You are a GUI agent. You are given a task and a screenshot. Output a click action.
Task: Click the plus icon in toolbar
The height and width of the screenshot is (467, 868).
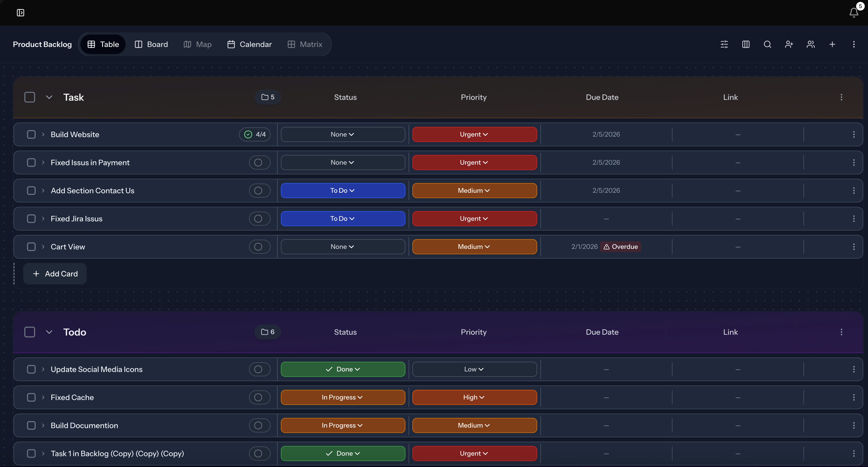832,45
